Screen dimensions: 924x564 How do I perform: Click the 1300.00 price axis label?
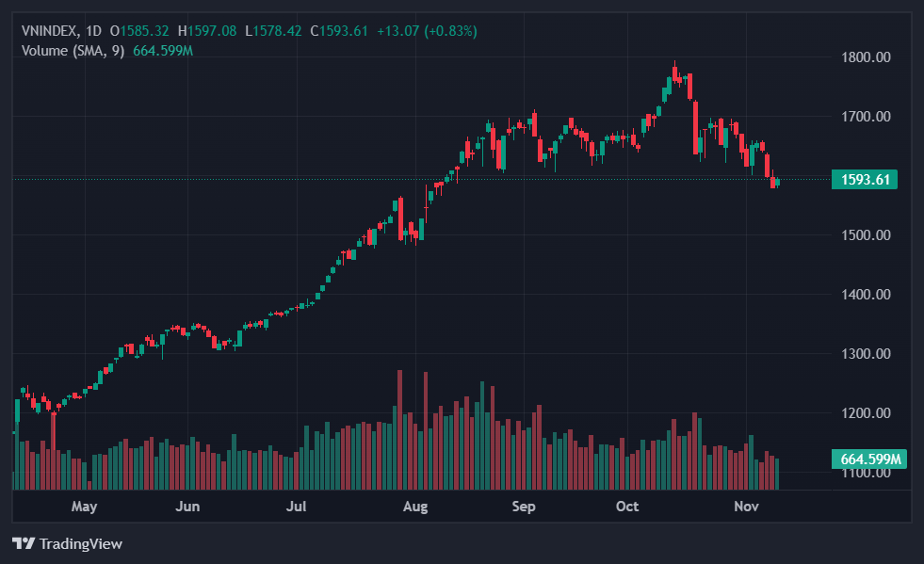(x=865, y=354)
